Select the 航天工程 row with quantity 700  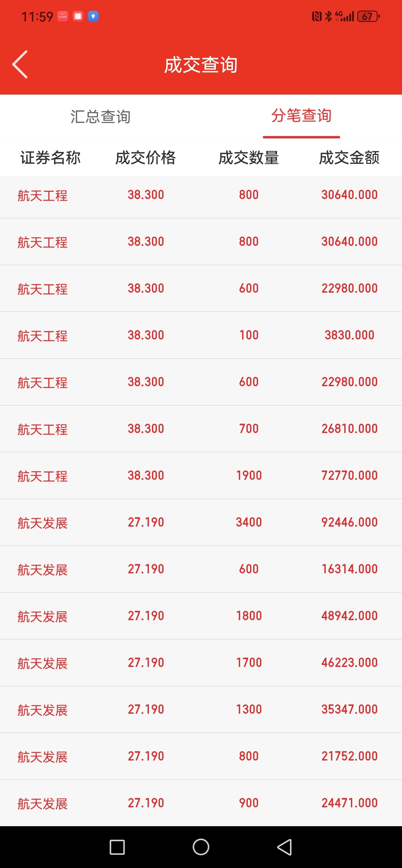tap(201, 429)
